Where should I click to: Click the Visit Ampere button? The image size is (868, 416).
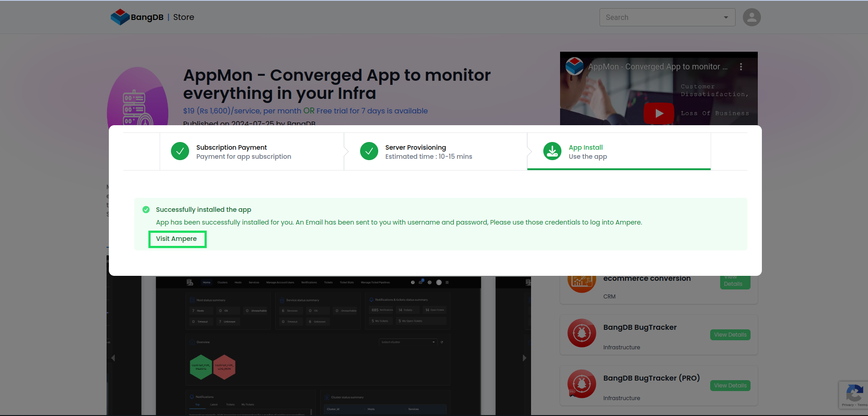tap(177, 239)
